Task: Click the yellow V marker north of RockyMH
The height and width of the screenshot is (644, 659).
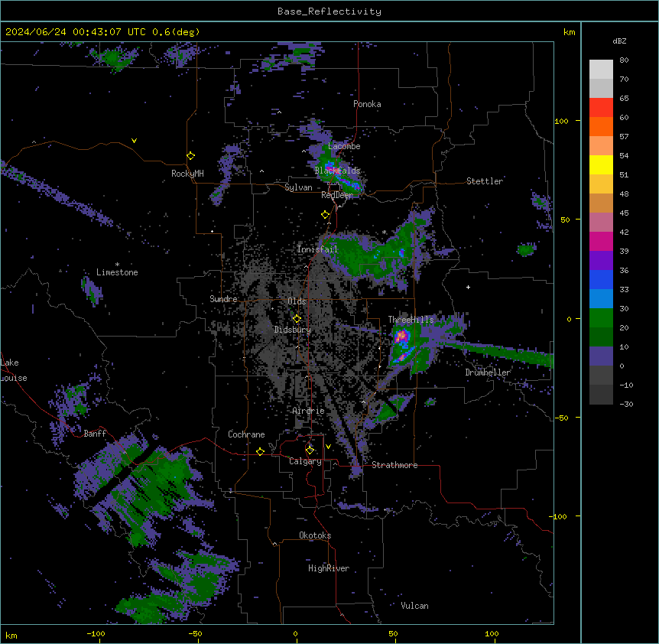Action: tap(134, 141)
